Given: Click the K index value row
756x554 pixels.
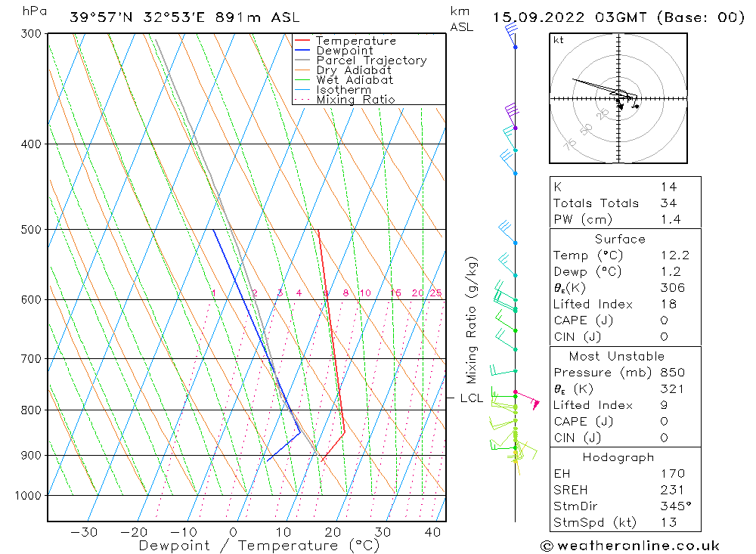Looking at the screenshot, I should click(x=625, y=187).
